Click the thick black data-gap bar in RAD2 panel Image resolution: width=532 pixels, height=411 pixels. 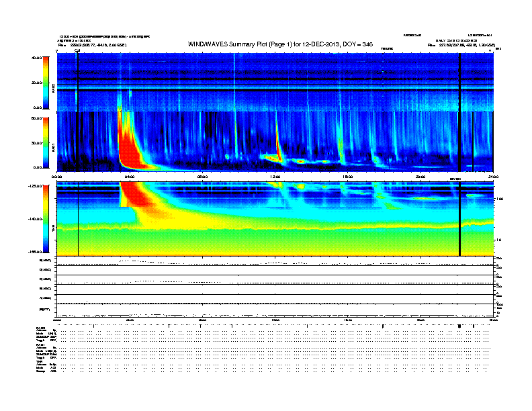[459, 82]
